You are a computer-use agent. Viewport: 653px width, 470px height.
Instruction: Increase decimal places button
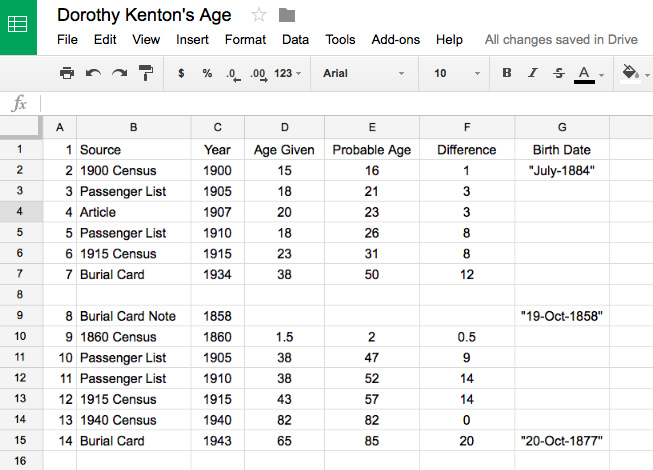(258, 73)
